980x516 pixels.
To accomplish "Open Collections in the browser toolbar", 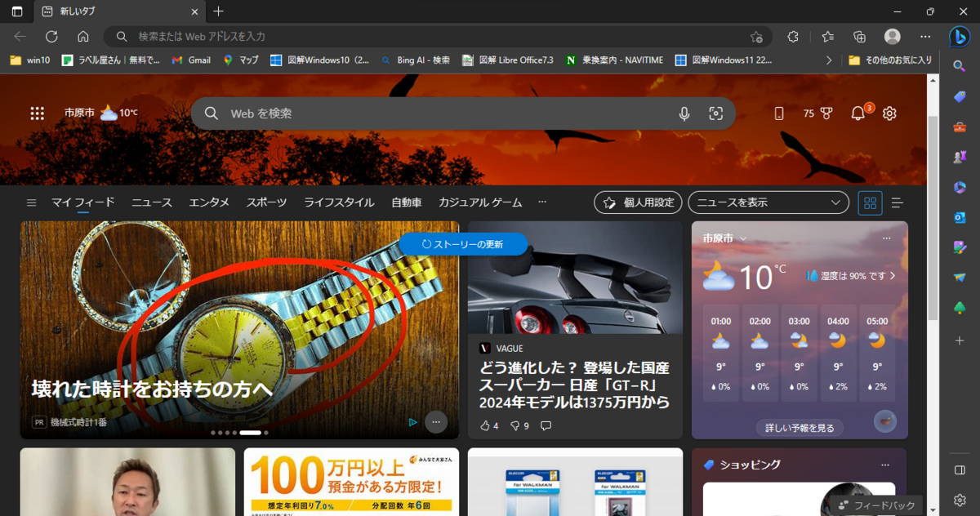I will click(858, 37).
